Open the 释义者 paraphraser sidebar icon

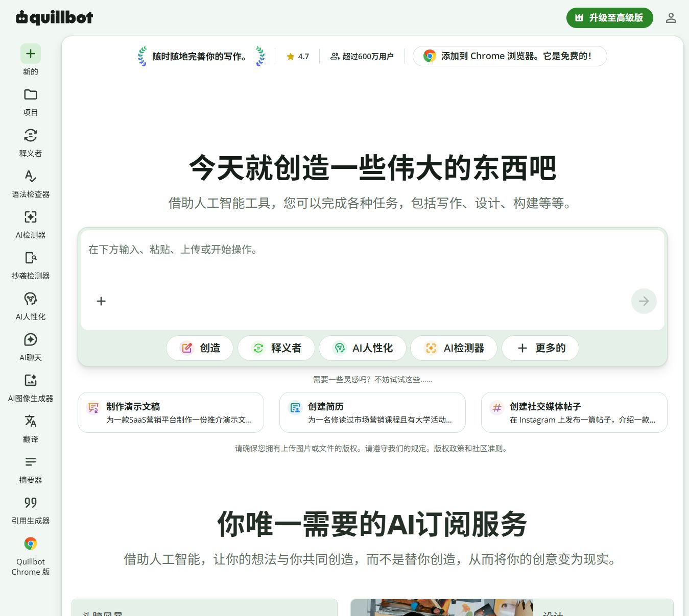click(31, 135)
